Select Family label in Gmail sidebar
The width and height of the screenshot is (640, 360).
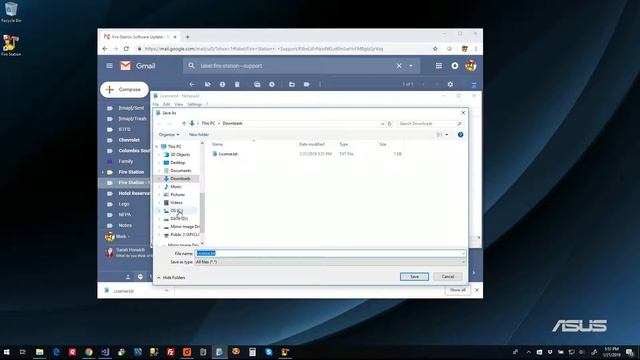pyautogui.click(x=126, y=161)
